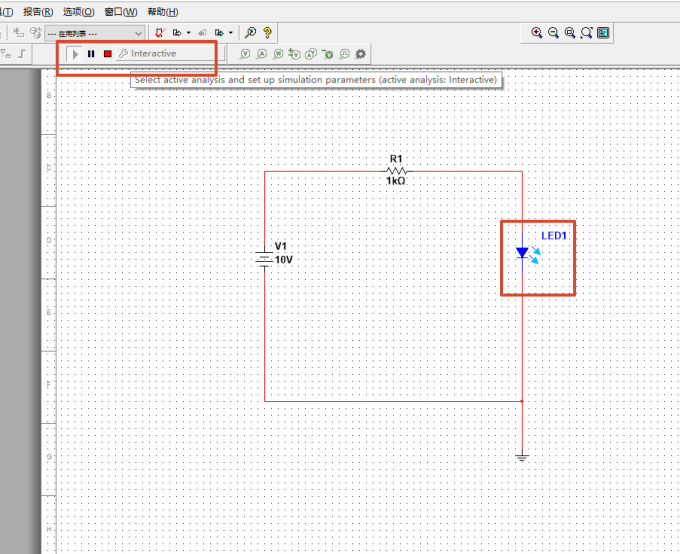Select the place bus step-shaped icon
680x554 pixels.
tap(22, 54)
